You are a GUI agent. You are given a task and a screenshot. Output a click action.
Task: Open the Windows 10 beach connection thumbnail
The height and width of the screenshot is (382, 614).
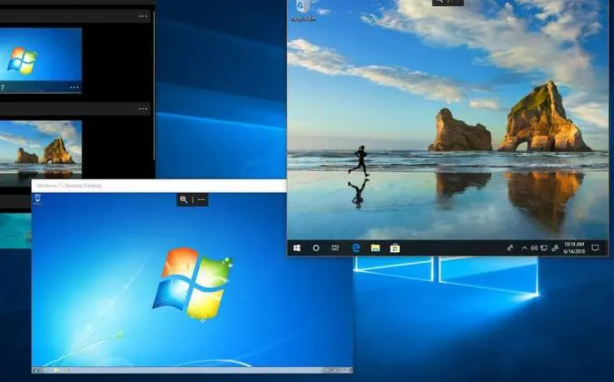click(41, 153)
